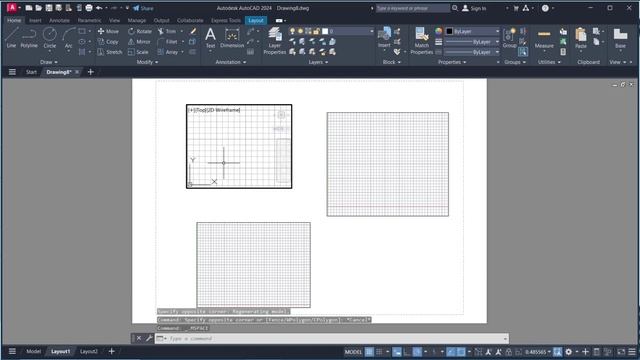Image resolution: width=640 pixels, height=360 pixels.
Task: Toggle snap mode in status bar
Action: 379,351
